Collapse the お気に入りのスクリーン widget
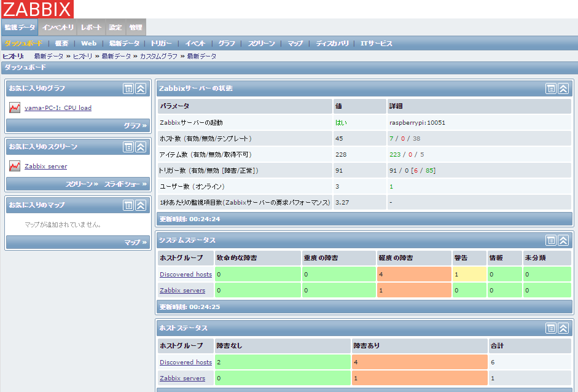The height and width of the screenshot is (392, 578). point(141,147)
